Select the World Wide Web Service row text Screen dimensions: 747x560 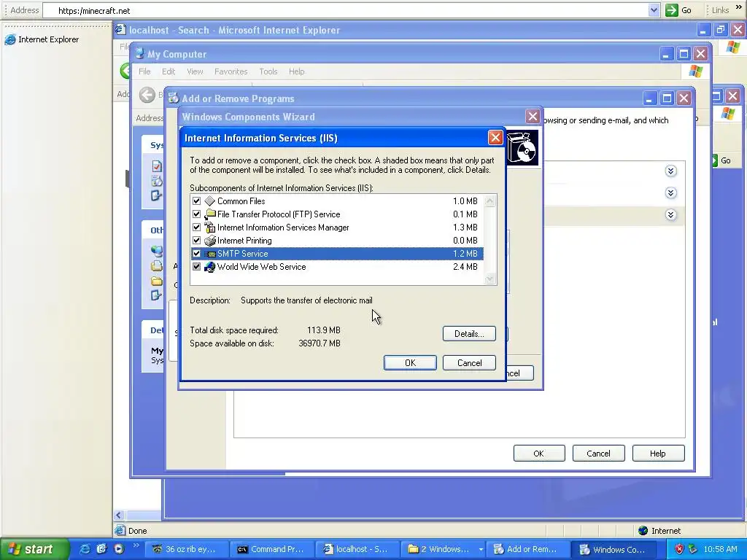click(262, 267)
